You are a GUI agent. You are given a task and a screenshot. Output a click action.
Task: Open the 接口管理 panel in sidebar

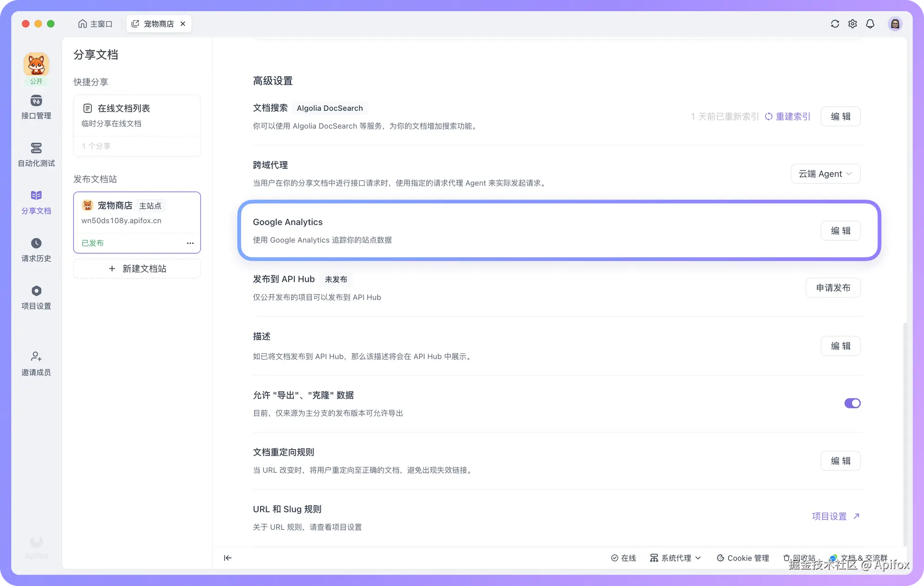(36, 108)
